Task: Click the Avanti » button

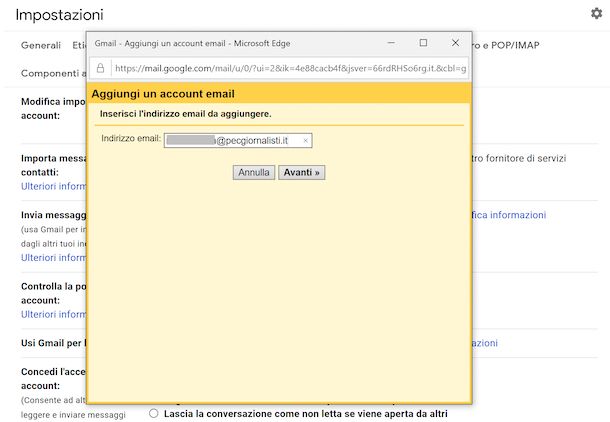Action: (301, 172)
